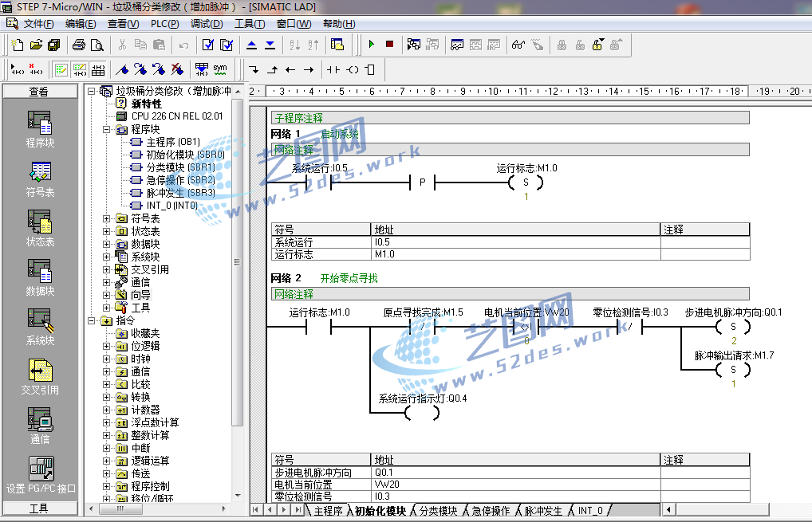The height and width of the screenshot is (522, 812).
Task: Open the 查看(V) menu
Action: [x=124, y=24]
